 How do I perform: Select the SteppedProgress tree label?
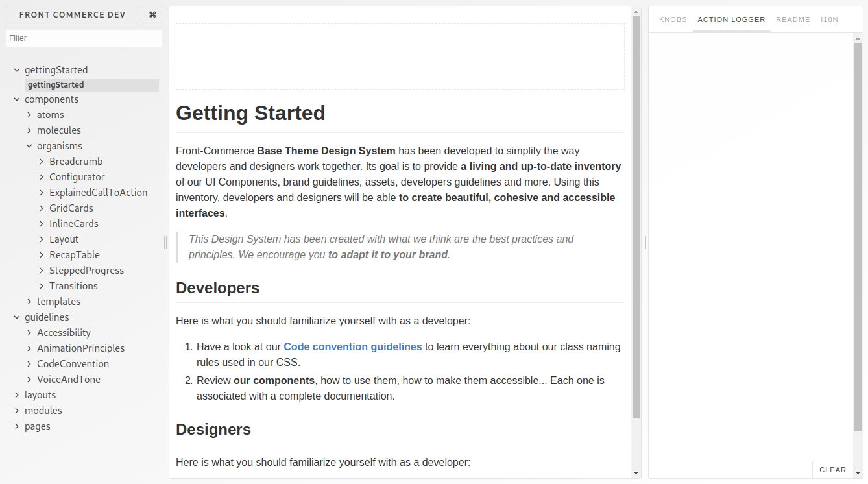pos(86,271)
